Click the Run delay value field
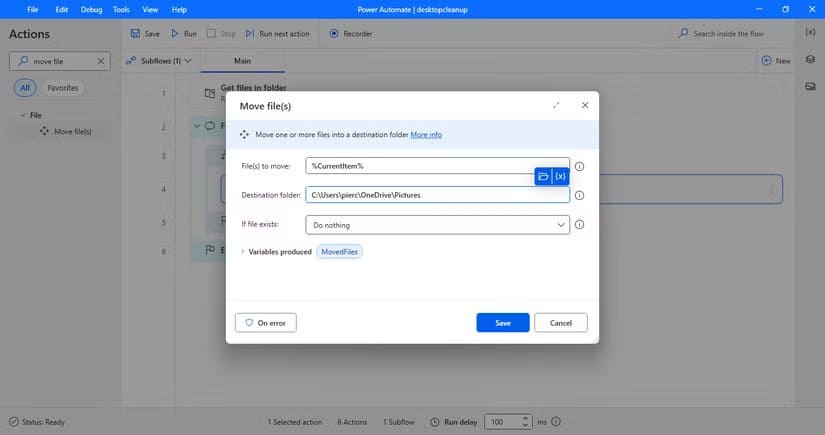This screenshot has width=825, height=435. coord(502,422)
